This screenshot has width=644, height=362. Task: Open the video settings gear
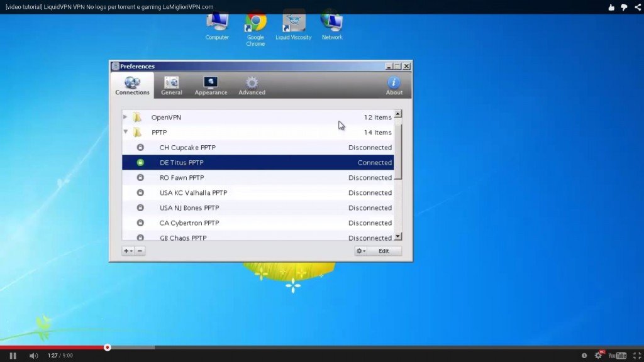(x=599, y=356)
